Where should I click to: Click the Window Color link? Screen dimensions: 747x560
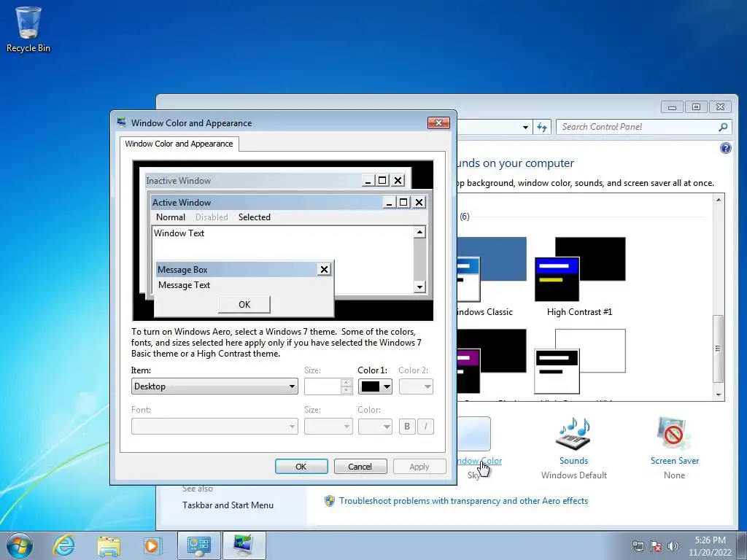(x=479, y=461)
